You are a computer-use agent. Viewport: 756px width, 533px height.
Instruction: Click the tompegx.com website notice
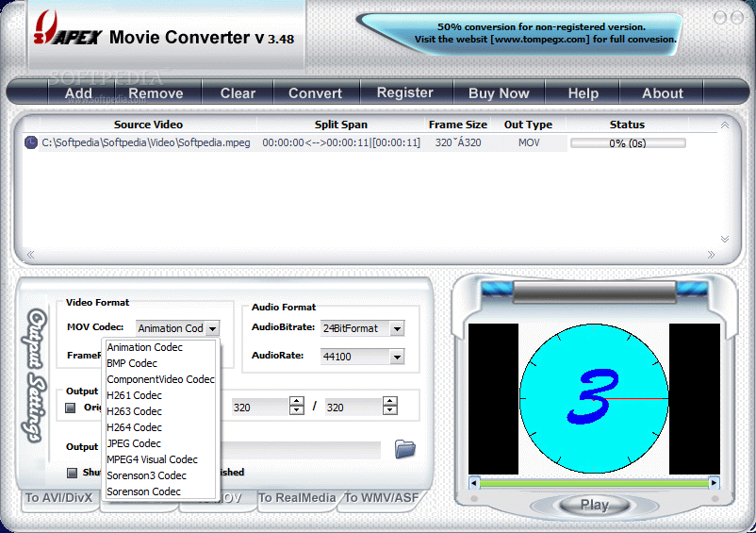click(x=545, y=33)
